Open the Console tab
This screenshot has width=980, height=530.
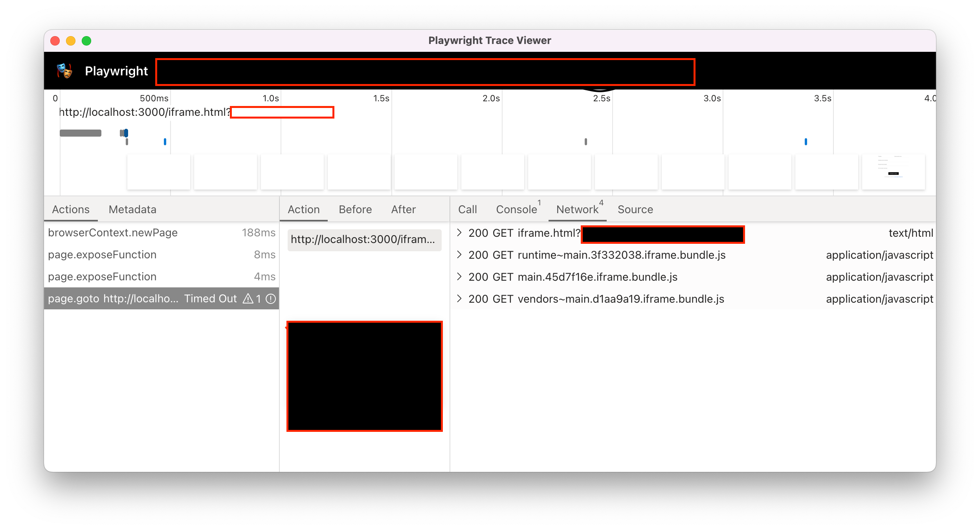pos(516,209)
